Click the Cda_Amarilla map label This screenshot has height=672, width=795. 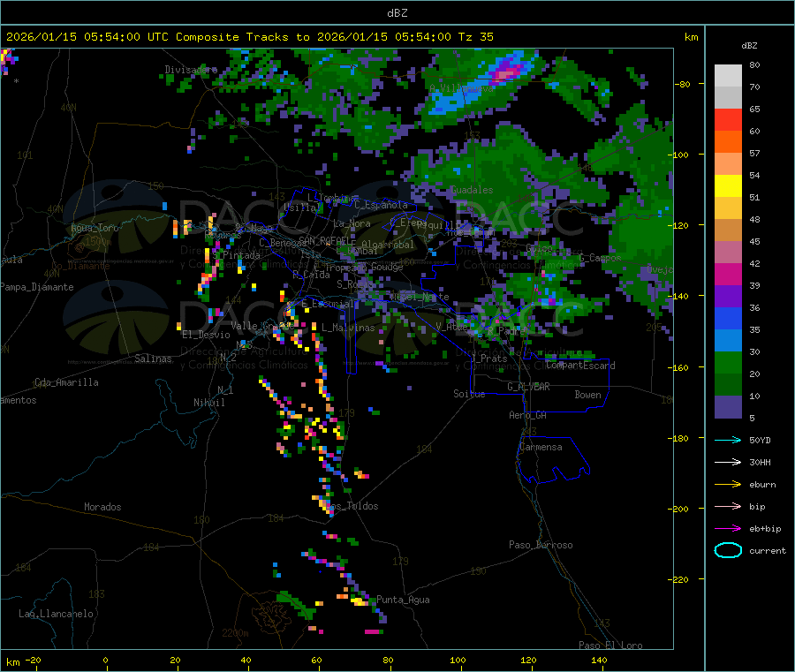tap(66, 382)
